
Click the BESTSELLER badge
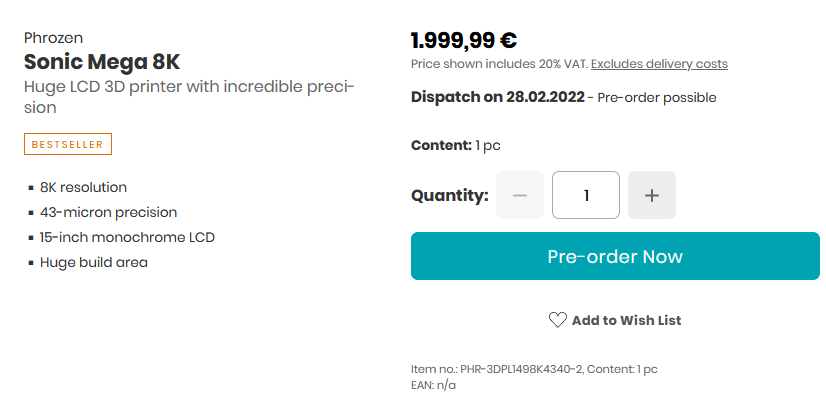pos(67,144)
